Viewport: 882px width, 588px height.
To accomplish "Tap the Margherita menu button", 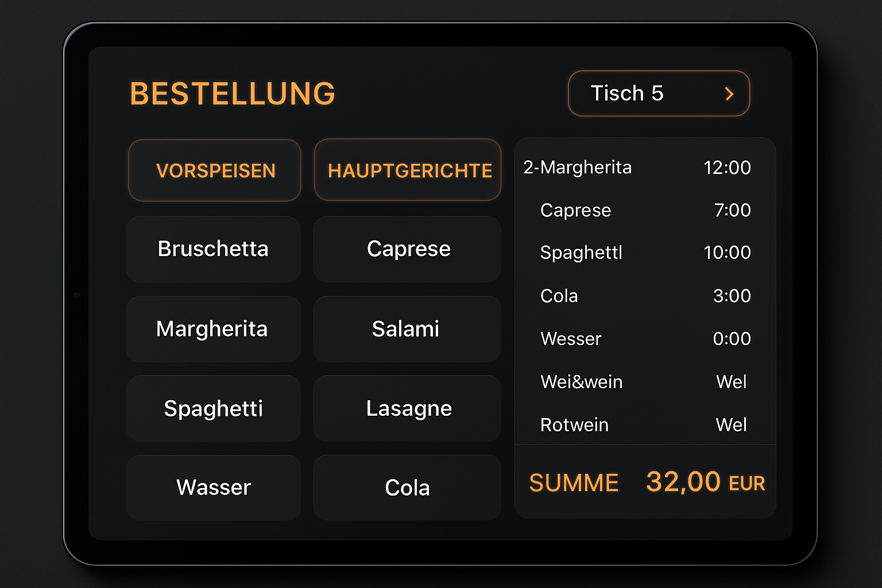I will (x=214, y=329).
